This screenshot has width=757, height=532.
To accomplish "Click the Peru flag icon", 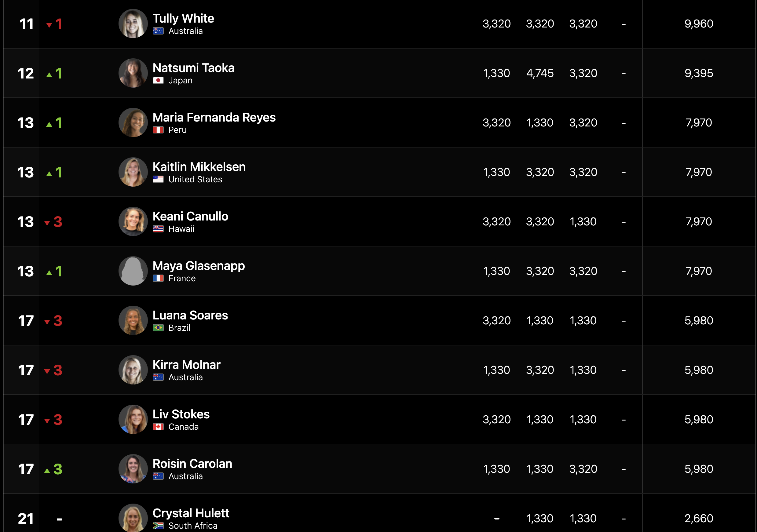I will pyautogui.click(x=158, y=130).
